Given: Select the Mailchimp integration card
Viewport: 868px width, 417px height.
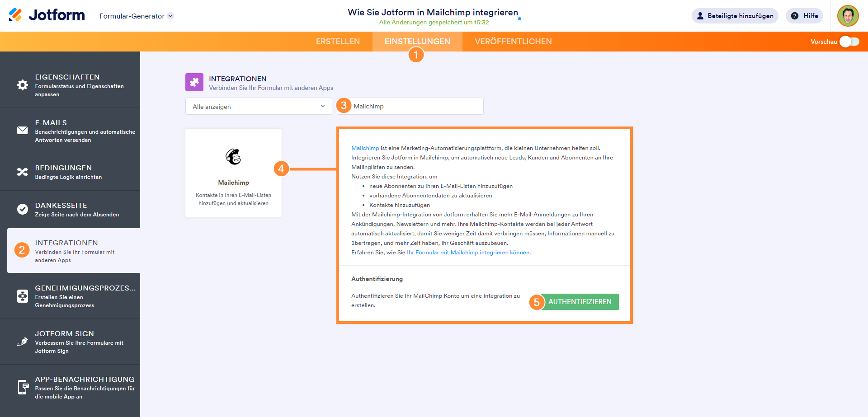Looking at the screenshot, I should [233, 173].
